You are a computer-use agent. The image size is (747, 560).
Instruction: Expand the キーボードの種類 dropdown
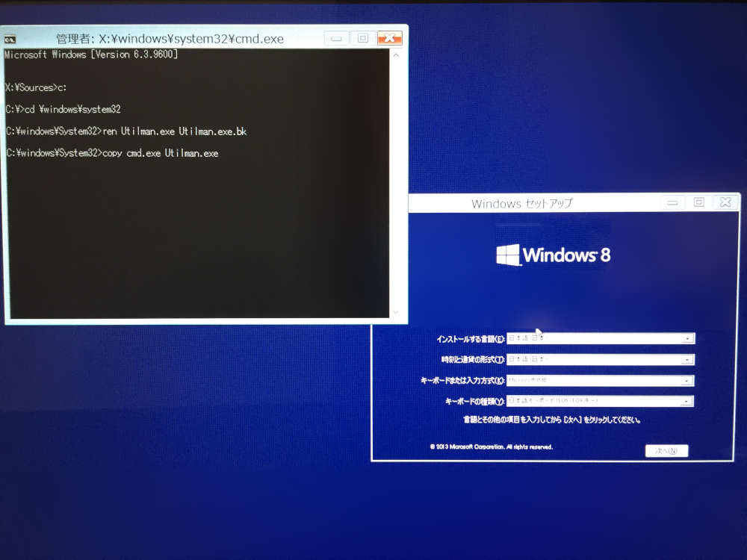[600, 401]
